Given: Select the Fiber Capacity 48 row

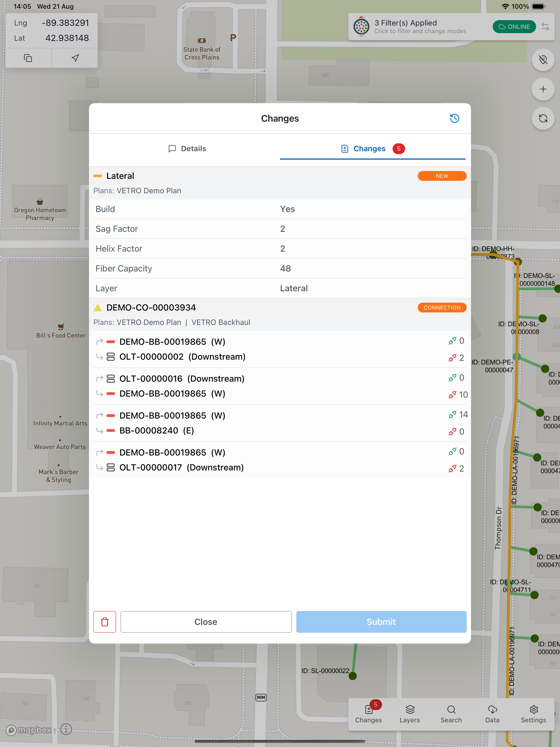Looking at the screenshot, I should tap(280, 268).
